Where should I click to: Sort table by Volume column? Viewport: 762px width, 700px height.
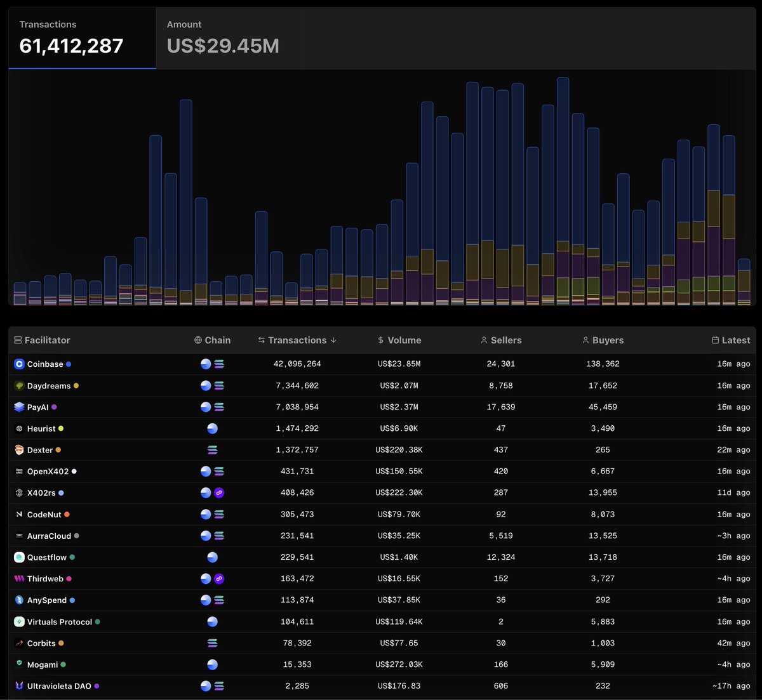[399, 340]
